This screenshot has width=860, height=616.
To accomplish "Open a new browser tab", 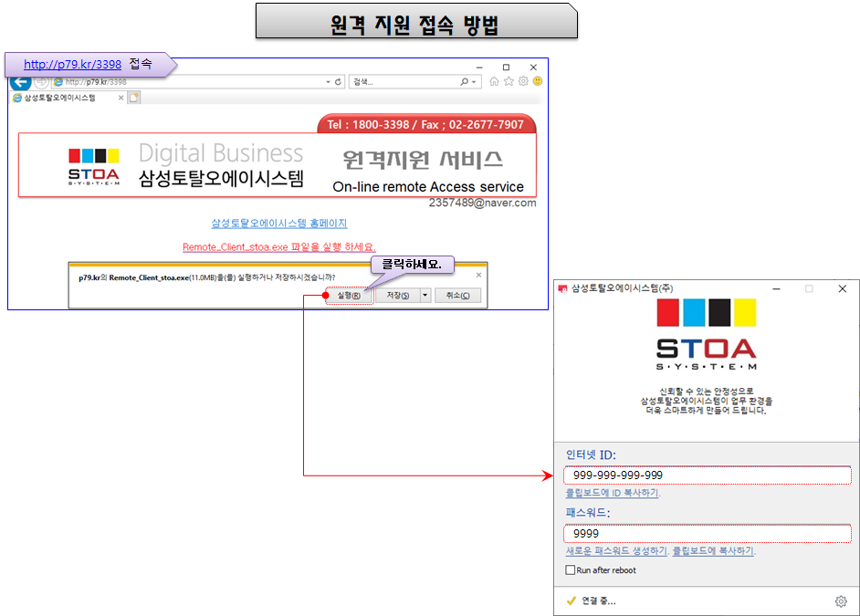I will tap(134, 98).
